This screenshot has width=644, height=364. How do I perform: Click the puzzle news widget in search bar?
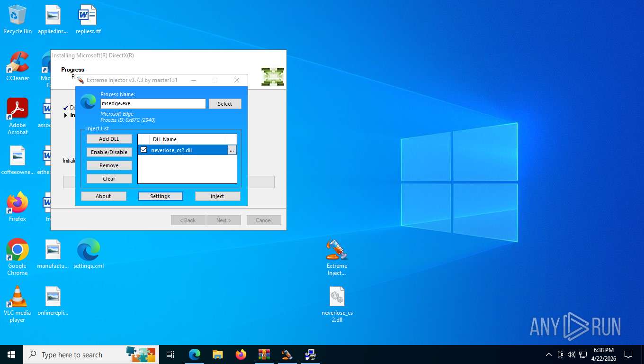tap(141, 355)
